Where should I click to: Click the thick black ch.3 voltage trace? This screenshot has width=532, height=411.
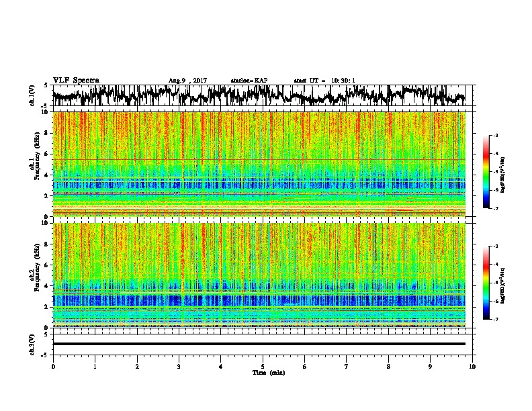click(259, 344)
